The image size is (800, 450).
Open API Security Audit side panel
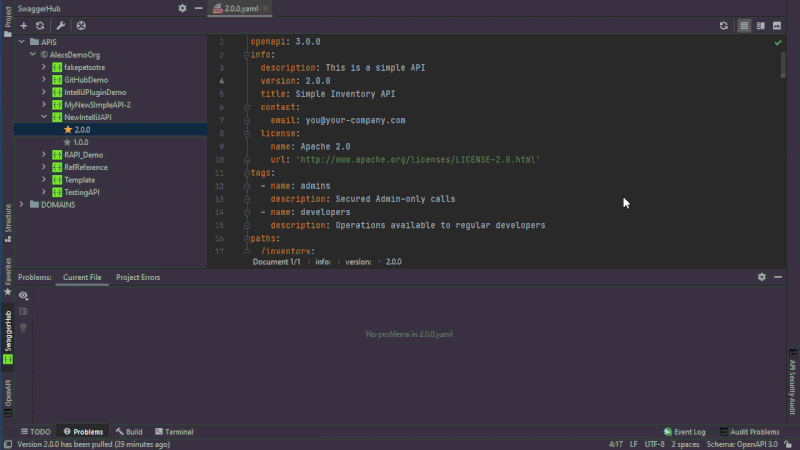pos(792,382)
